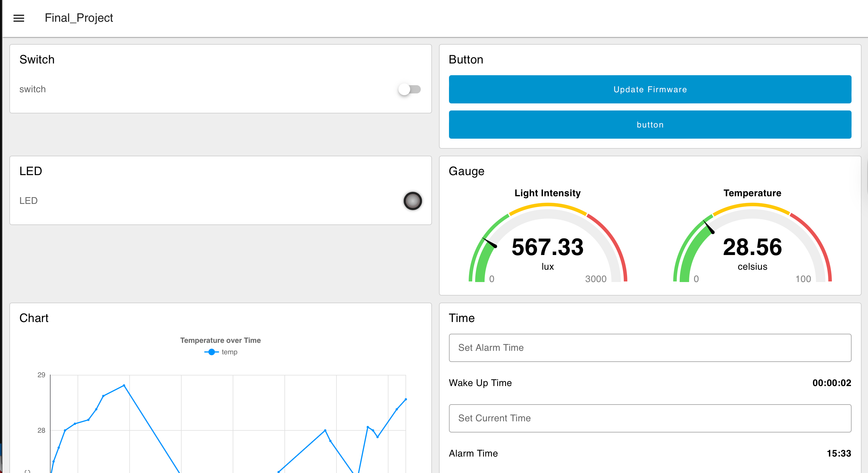Toggle the temp series legend entry
This screenshot has width=868, height=473.
(221, 352)
